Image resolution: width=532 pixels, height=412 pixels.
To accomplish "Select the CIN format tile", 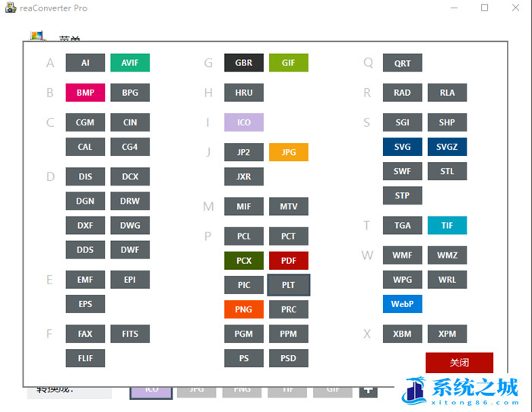I will (130, 122).
